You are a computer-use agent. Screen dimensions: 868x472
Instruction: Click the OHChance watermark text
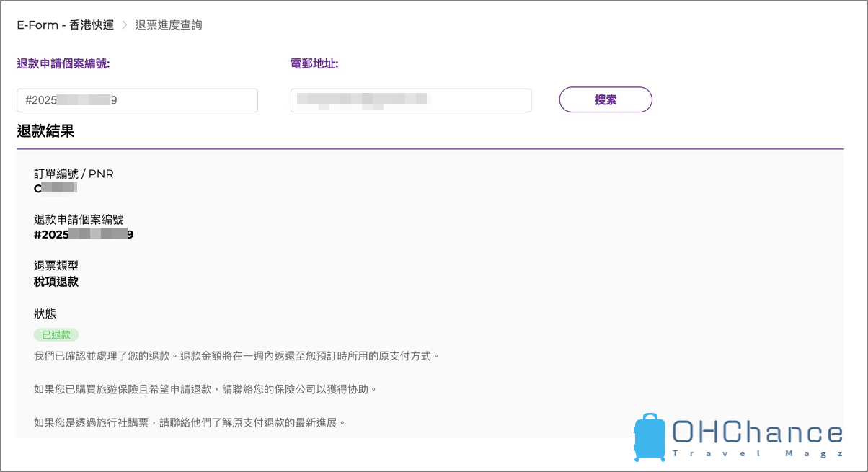[x=757, y=433]
